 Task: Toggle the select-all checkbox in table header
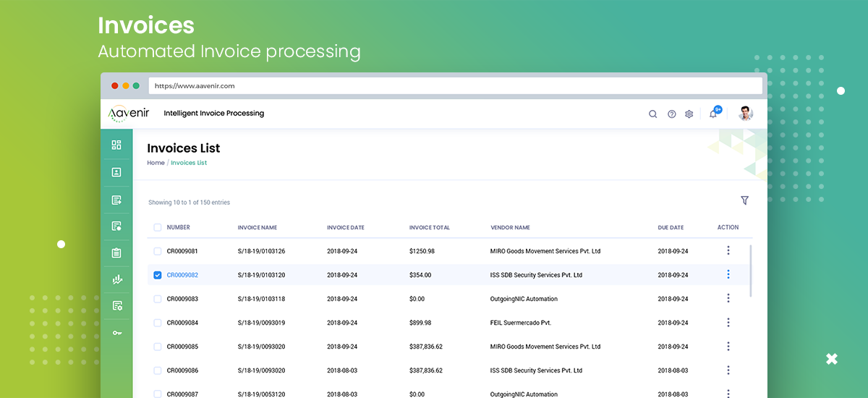click(x=158, y=227)
